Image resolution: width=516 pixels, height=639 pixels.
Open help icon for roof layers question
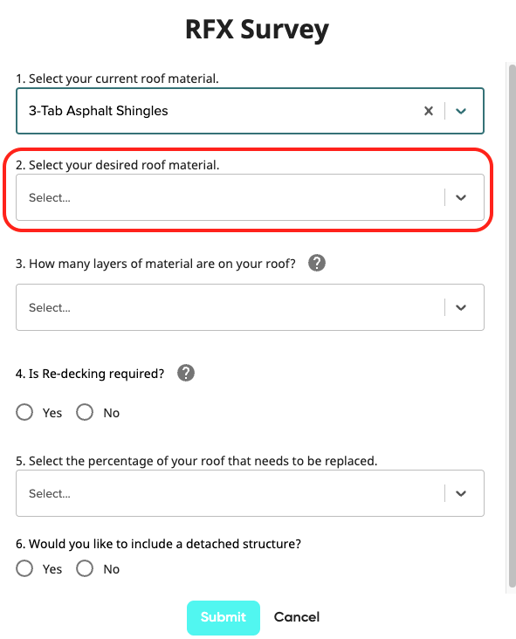[x=317, y=263]
